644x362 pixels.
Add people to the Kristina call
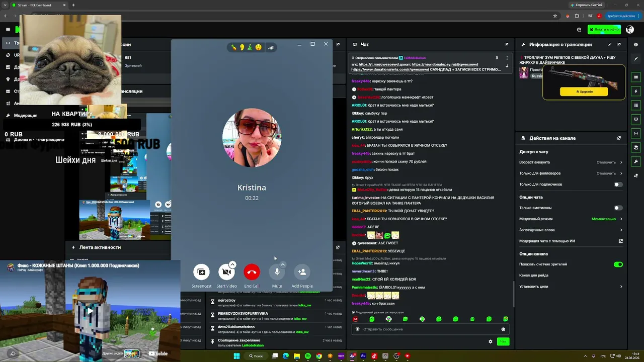point(302,272)
